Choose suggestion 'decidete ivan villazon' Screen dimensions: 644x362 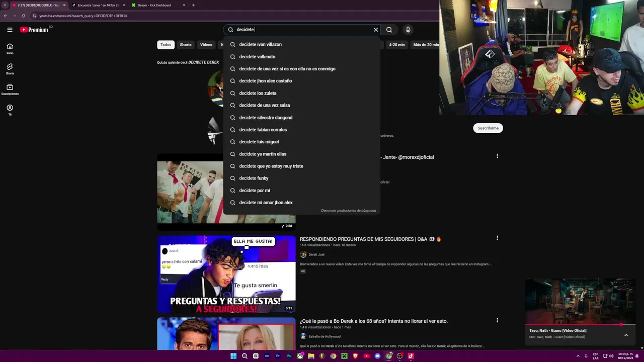tap(301, 44)
